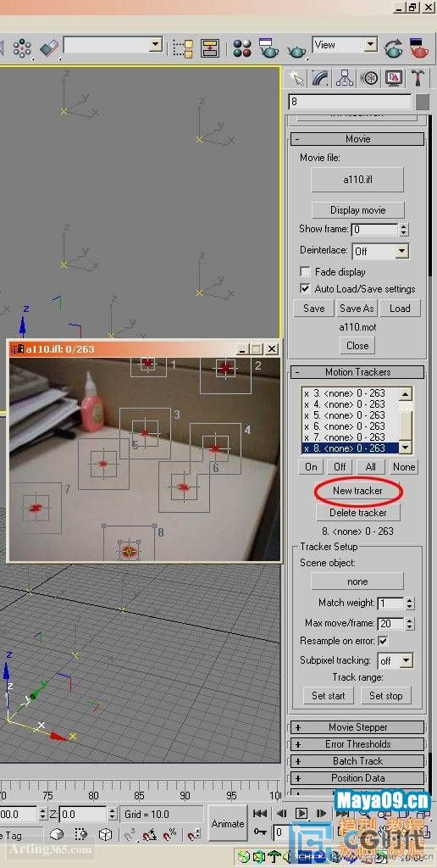This screenshot has height=868, width=437.
Task: Switch to the Utilities hammer panel
Action: click(417, 78)
